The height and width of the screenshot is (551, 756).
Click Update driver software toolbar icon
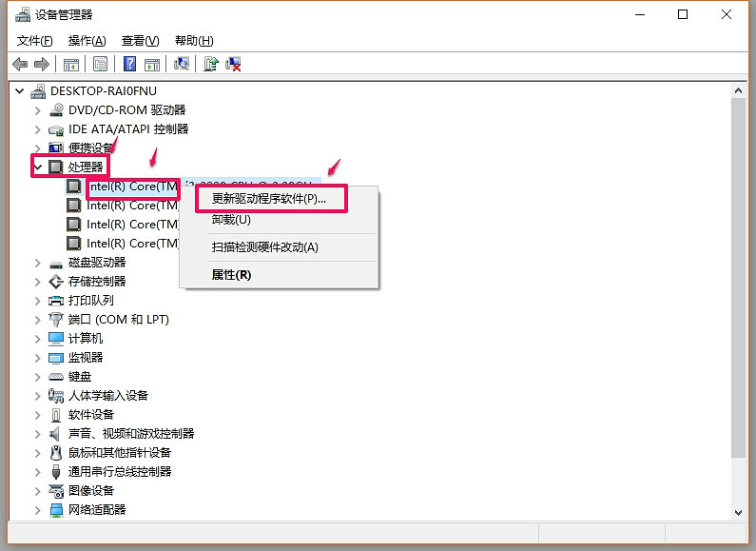[x=211, y=64]
